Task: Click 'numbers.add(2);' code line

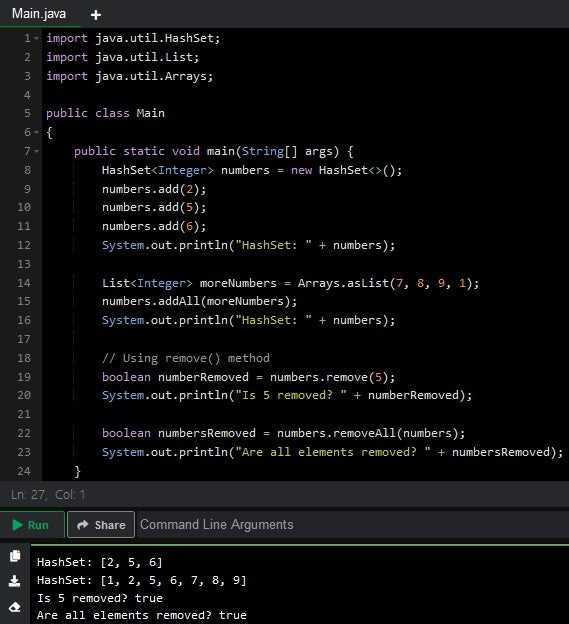Action: 154,189
